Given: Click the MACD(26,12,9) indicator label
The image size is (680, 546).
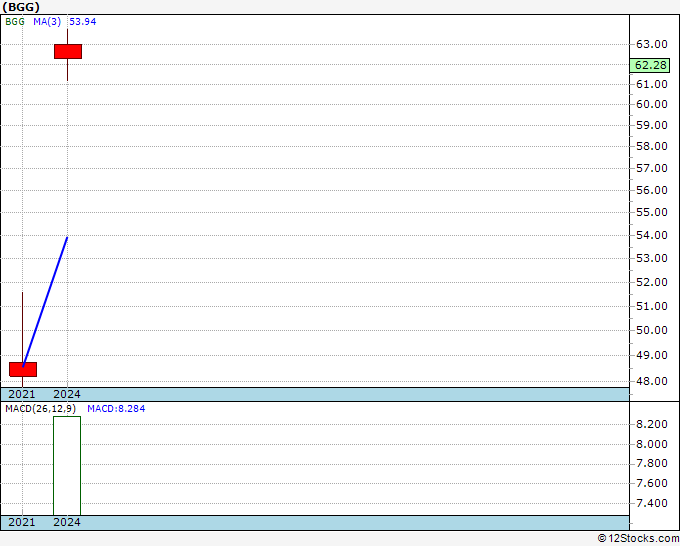Looking at the screenshot, I should (40, 409).
